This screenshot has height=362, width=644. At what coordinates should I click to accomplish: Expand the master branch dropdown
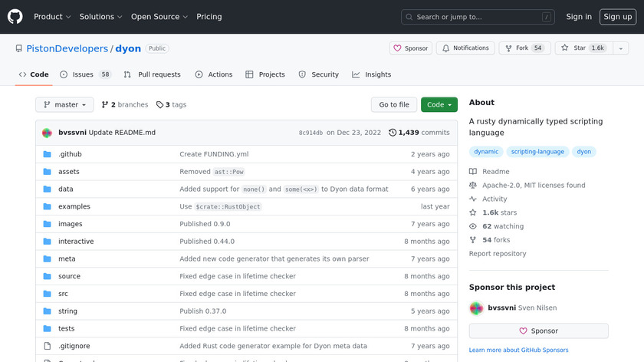[64, 105]
